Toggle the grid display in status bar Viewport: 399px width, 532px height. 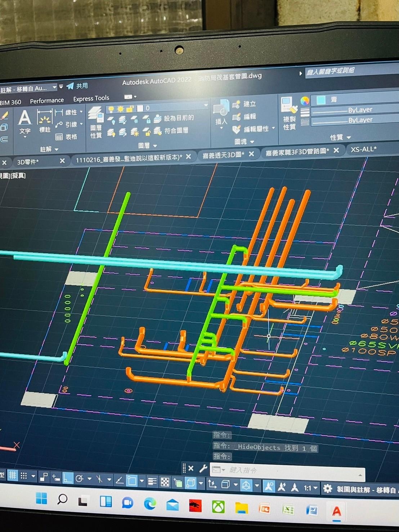(x=12, y=475)
